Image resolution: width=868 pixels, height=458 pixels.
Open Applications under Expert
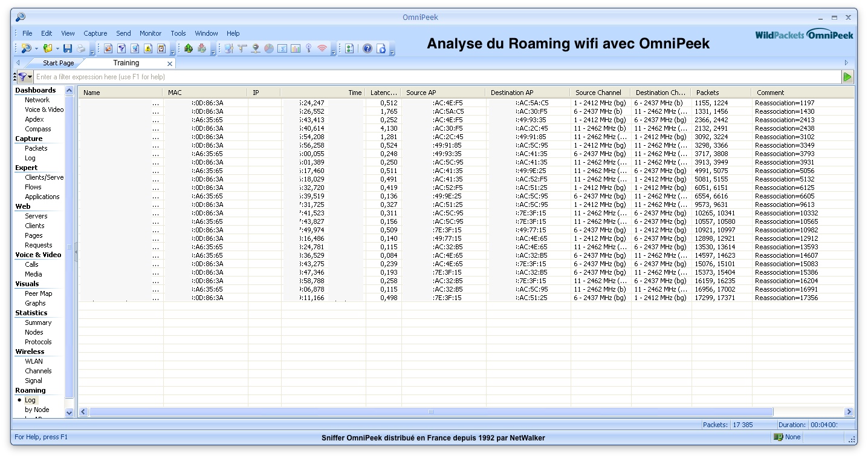coord(42,197)
